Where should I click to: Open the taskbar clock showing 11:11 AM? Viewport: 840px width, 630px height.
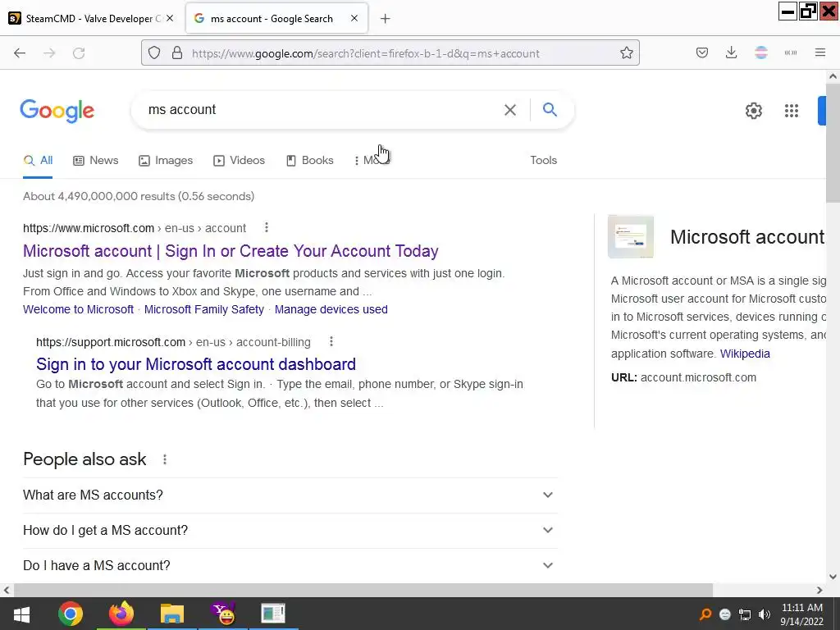click(801, 614)
